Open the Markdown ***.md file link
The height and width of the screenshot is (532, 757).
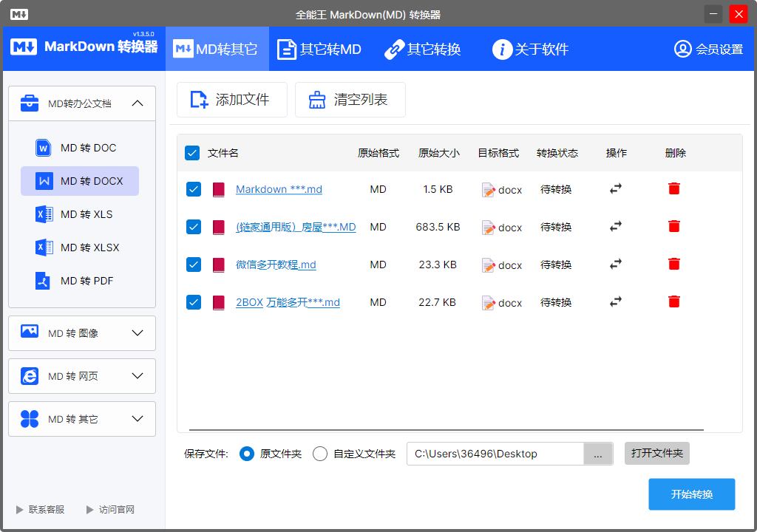(279, 189)
